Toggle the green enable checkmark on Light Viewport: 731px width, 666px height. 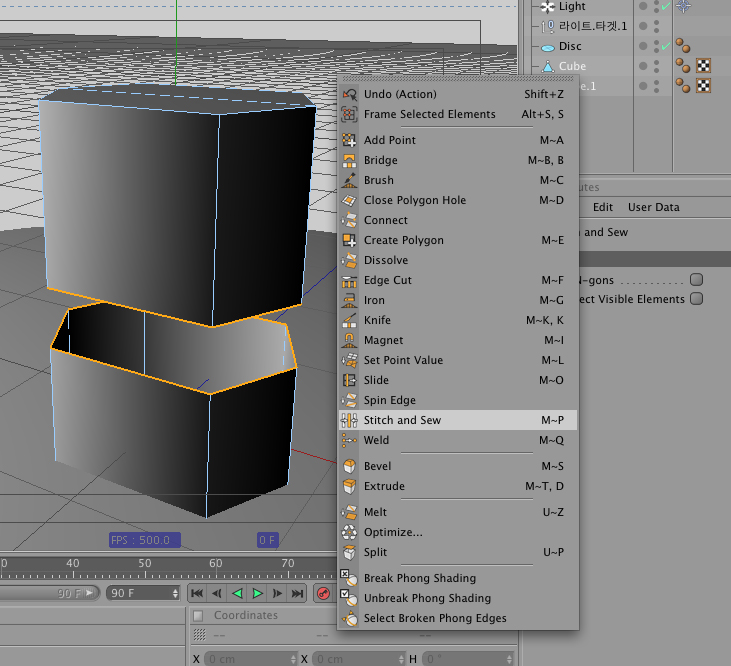point(666,6)
